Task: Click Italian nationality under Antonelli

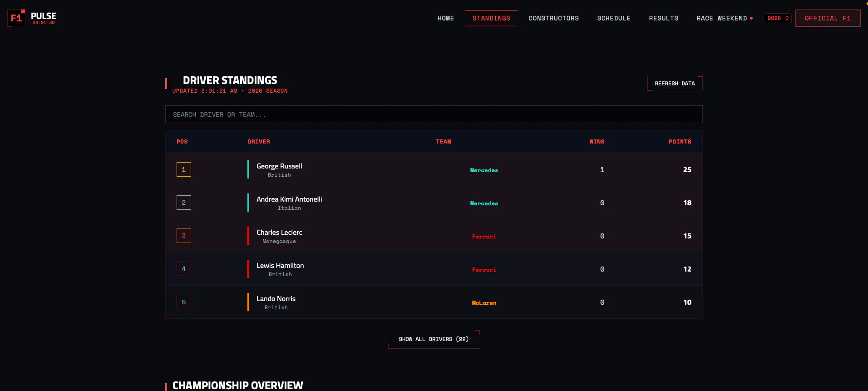Action: point(289,208)
